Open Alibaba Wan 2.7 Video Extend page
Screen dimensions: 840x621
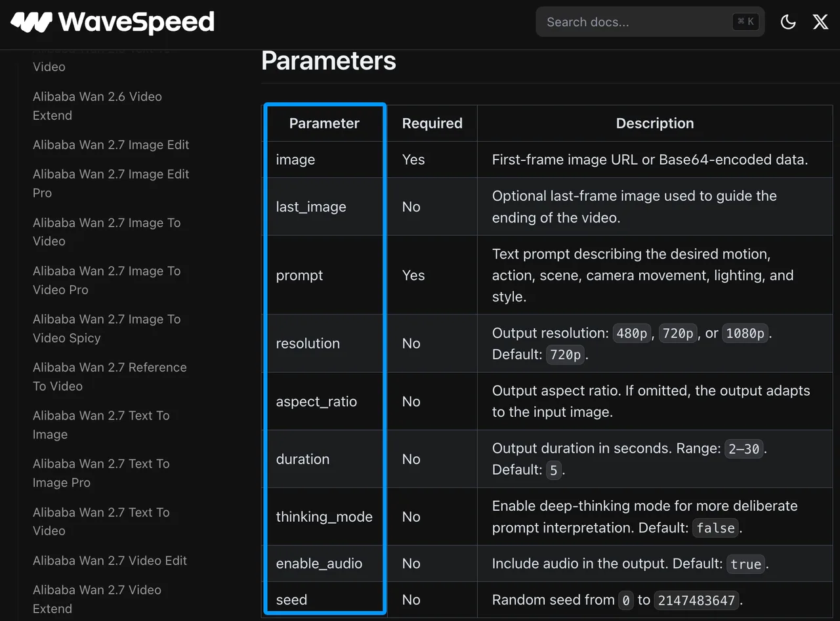(x=97, y=599)
